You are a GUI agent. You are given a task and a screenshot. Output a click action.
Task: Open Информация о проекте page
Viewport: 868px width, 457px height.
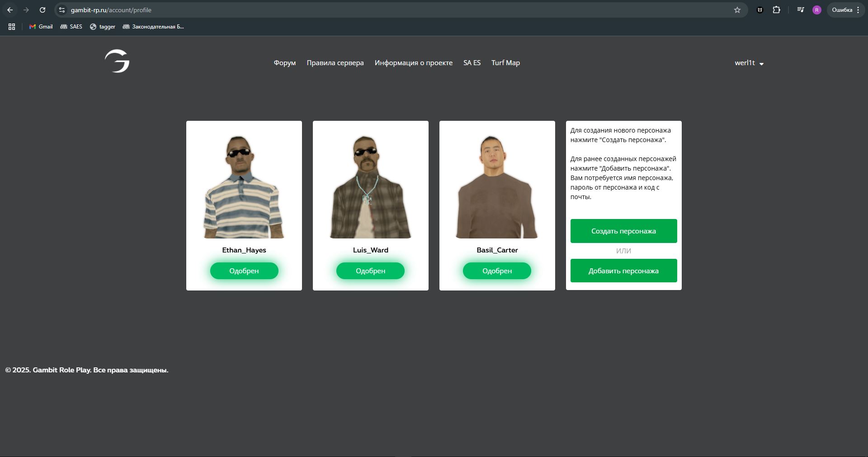414,63
